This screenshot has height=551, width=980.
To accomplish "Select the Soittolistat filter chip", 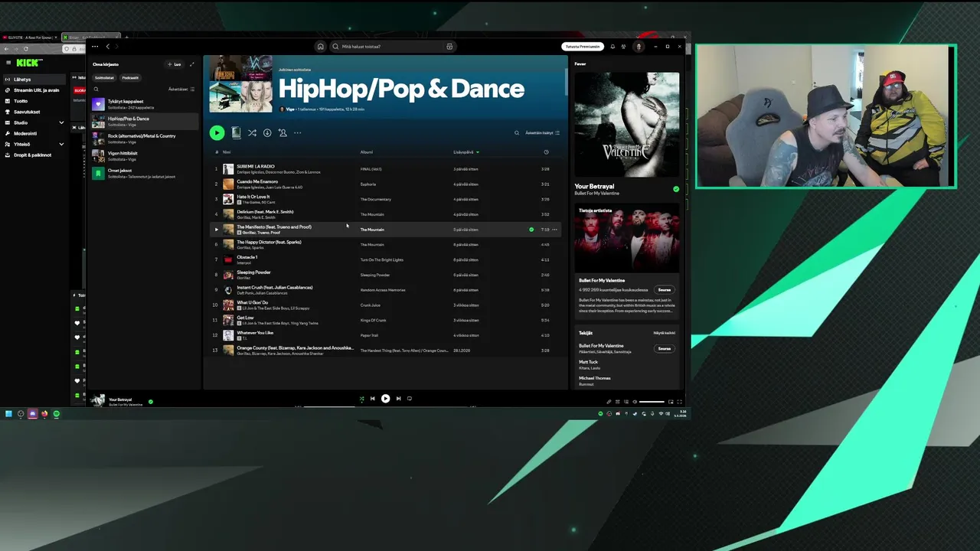I will click(x=104, y=77).
